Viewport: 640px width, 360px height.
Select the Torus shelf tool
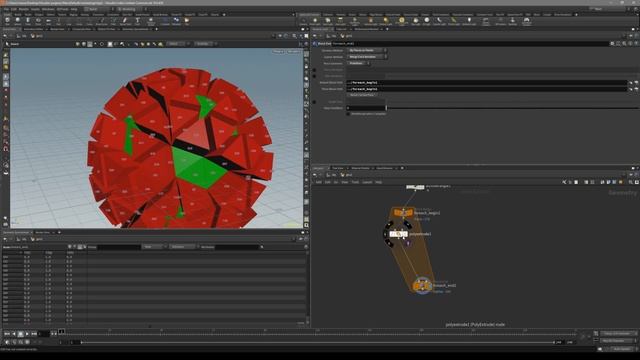[x=38, y=21]
